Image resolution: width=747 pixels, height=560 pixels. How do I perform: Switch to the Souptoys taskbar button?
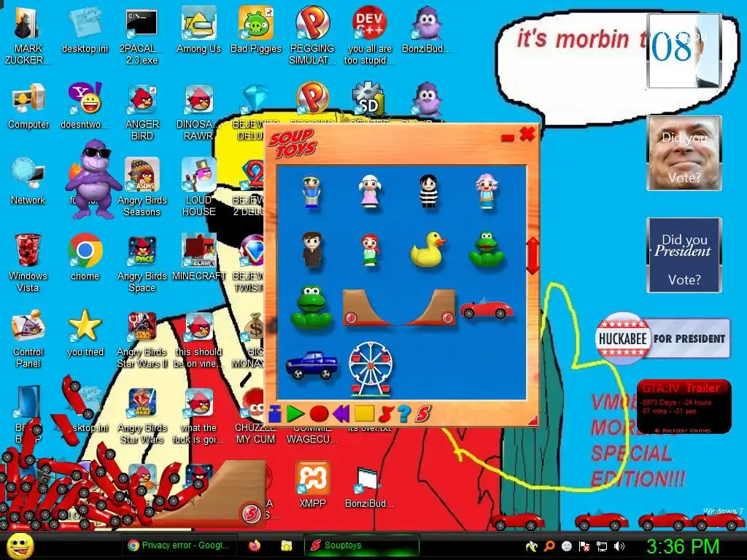pyautogui.click(x=361, y=545)
